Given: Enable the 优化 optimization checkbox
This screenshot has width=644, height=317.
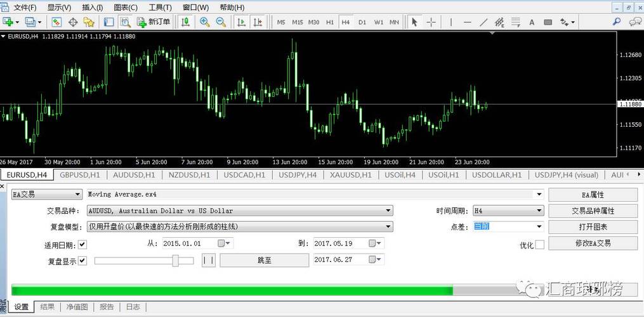Looking at the screenshot, I should point(539,245).
